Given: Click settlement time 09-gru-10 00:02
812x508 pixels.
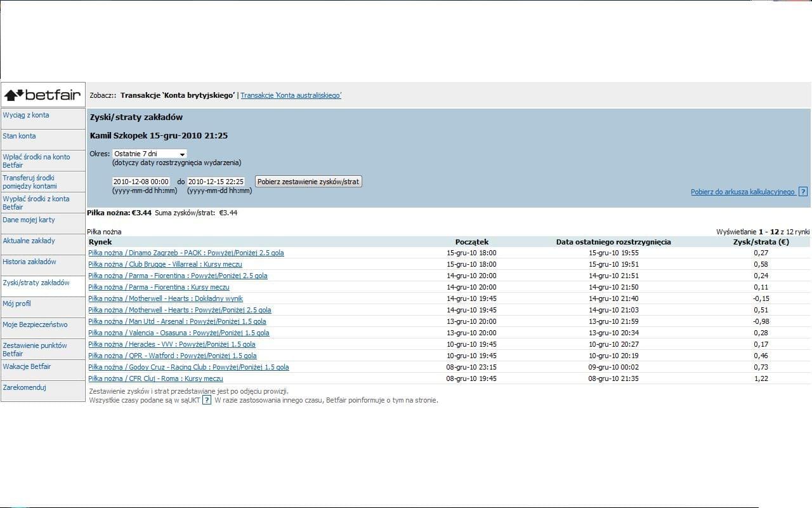Looking at the screenshot, I should tap(613, 367).
